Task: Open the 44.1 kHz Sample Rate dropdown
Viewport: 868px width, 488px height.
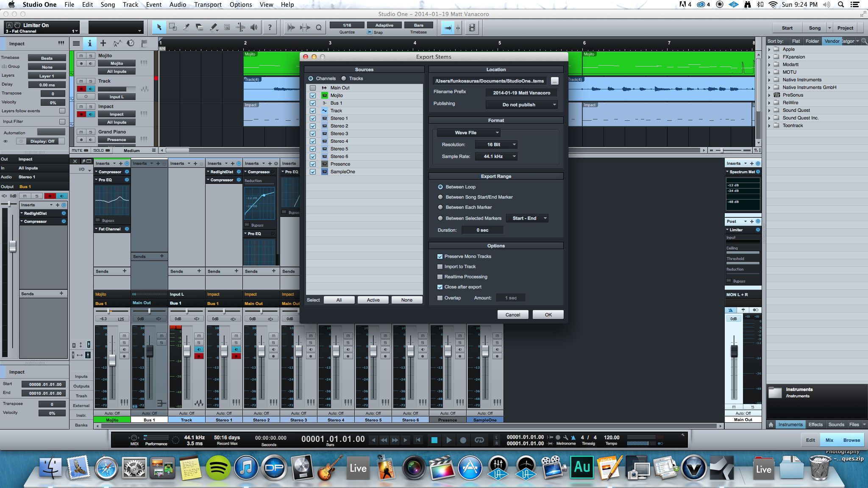Action: click(496, 156)
